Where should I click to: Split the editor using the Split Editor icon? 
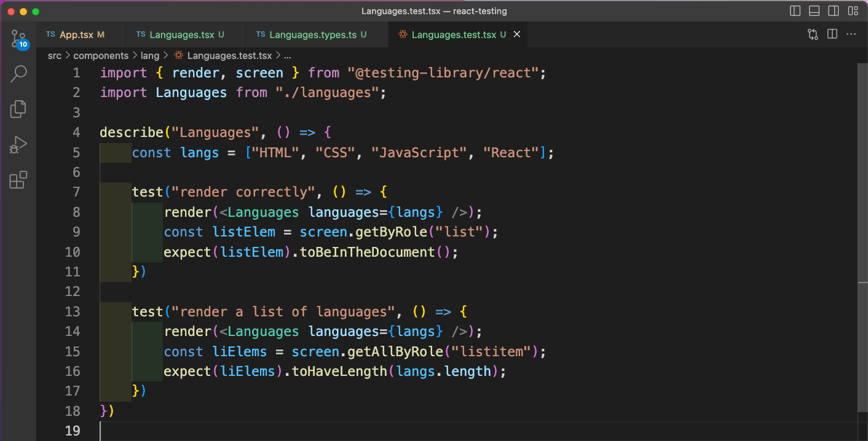coord(832,34)
